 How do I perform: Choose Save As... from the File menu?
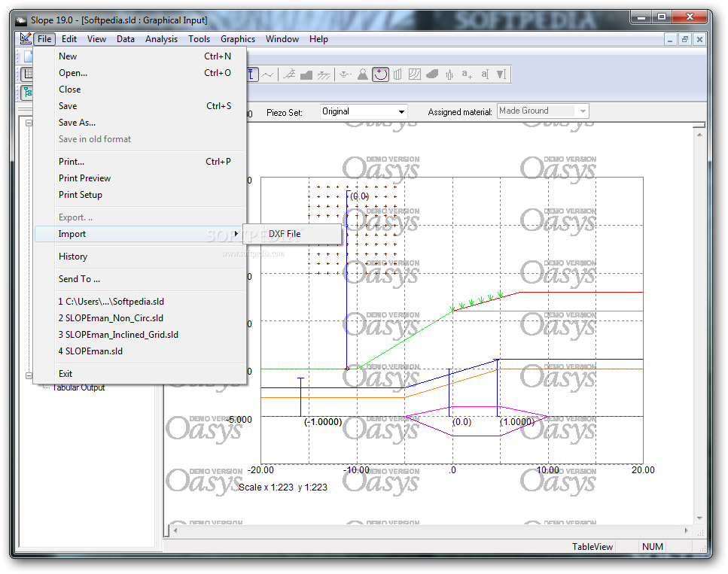[140, 123]
